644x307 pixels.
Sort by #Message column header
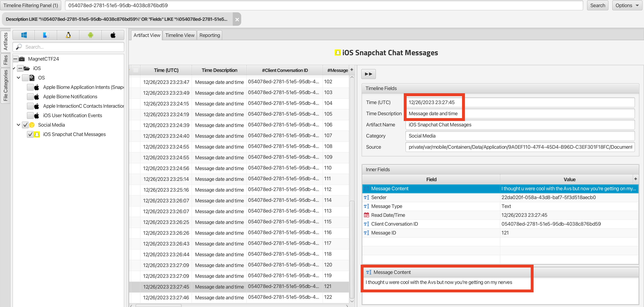pos(336,70)
